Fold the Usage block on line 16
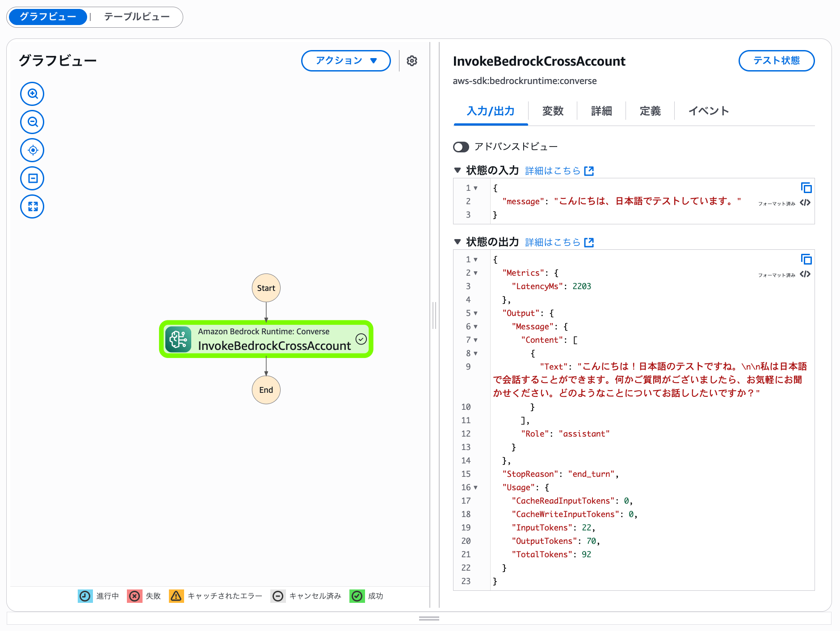Screen dimensions: 840x631 475,488
